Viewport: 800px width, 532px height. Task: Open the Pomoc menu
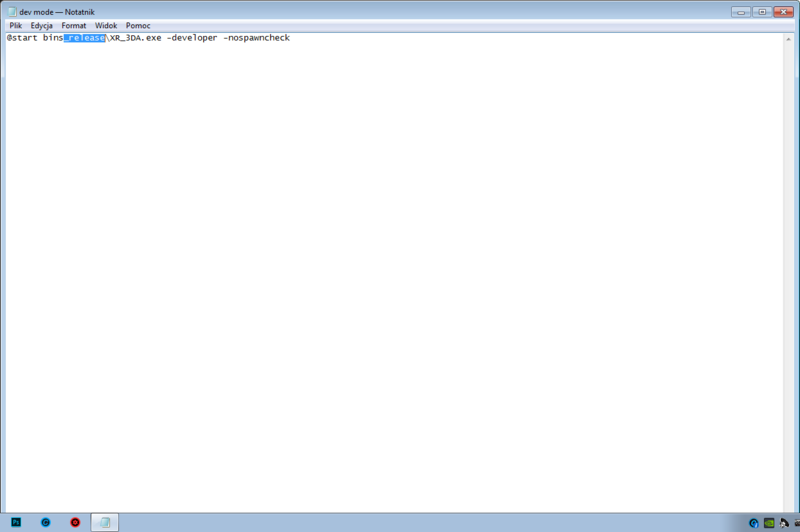tap(138, 25)
